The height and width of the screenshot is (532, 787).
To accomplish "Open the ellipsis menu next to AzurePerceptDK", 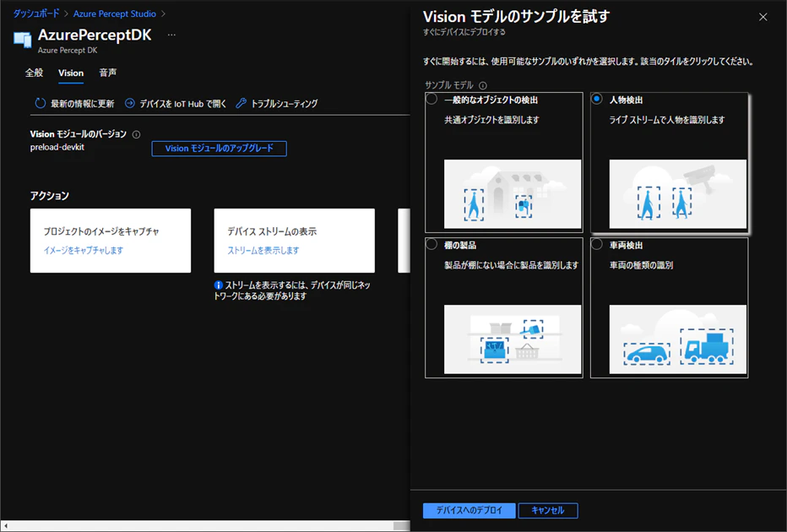I will 171,35.
